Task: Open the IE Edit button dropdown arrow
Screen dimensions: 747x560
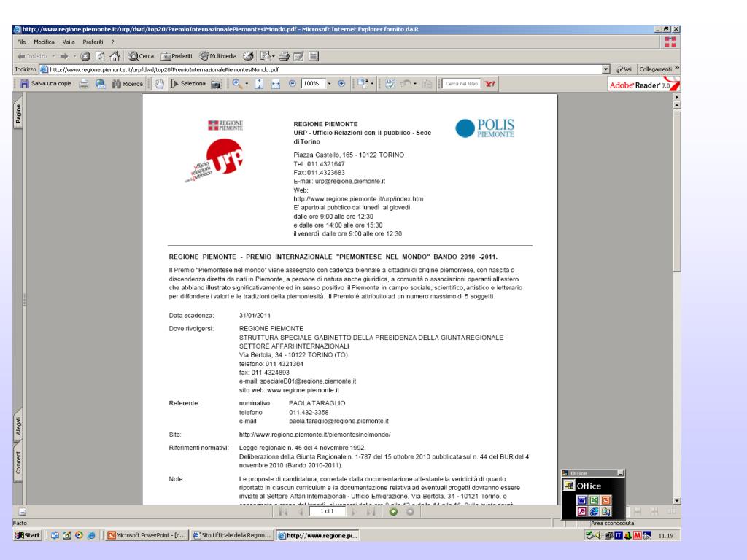Action: pos(273,56)
